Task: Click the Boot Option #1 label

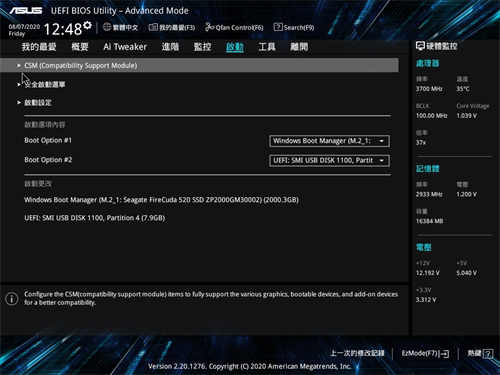Action: [x=48, y=140]
